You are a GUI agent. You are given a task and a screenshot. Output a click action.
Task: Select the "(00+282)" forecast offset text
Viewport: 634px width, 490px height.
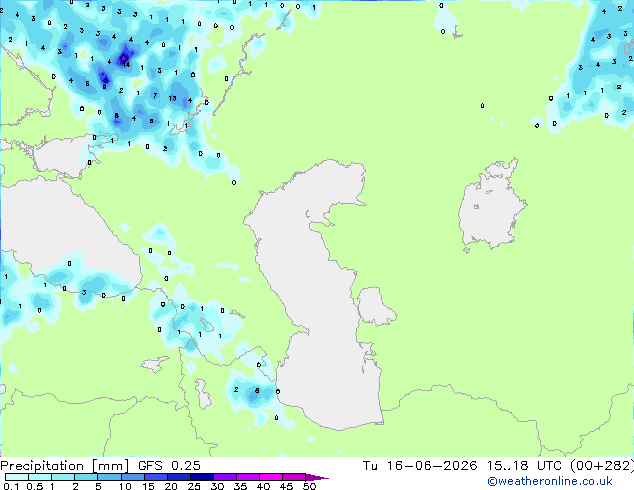pos(602,466)
